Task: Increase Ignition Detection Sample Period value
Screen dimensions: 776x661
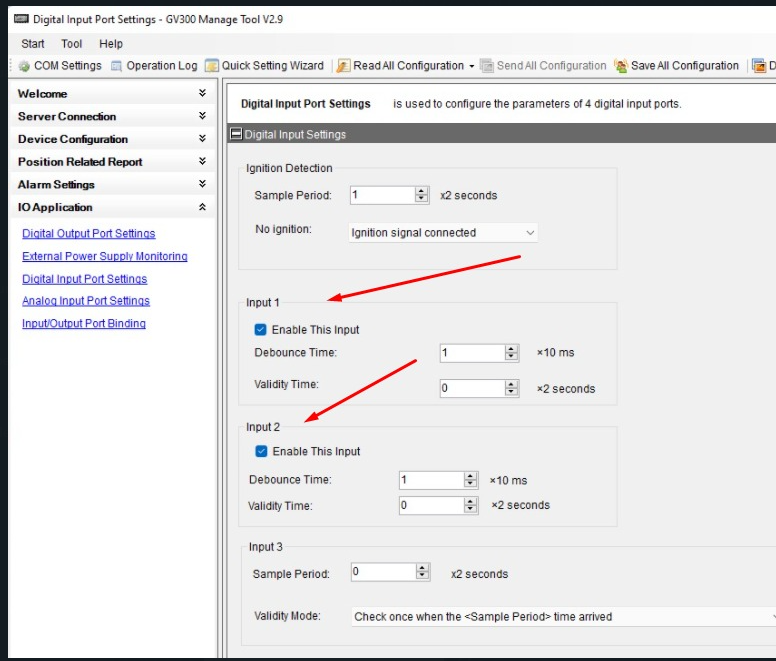Action: (422, 191)
